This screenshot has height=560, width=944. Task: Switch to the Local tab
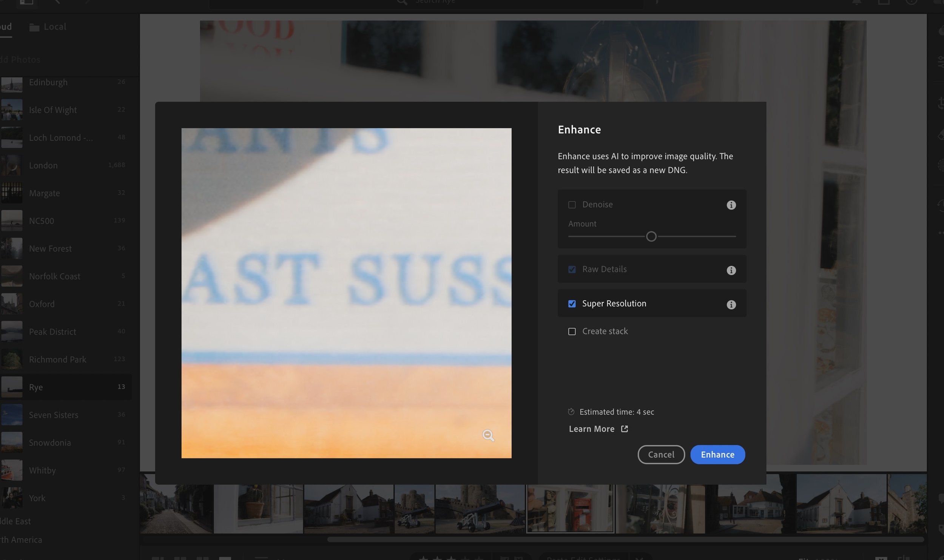(48, 27)
